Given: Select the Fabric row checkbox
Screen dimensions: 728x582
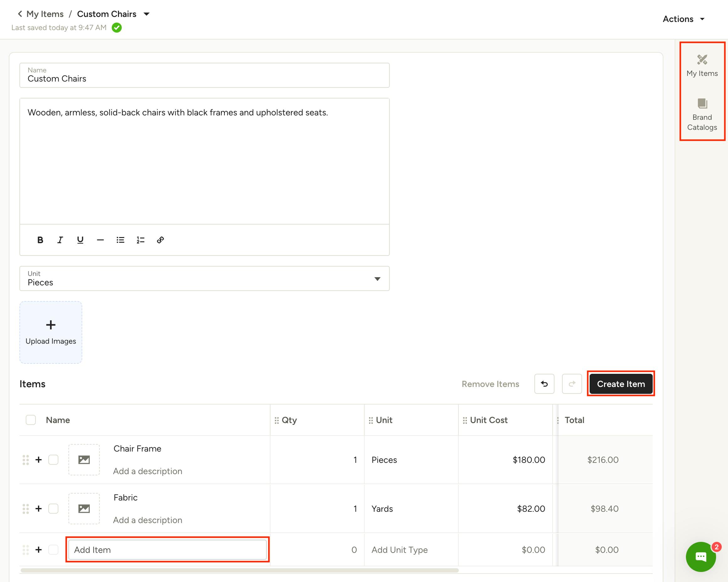Looking at the screenshot, I should tap(53, 508).
